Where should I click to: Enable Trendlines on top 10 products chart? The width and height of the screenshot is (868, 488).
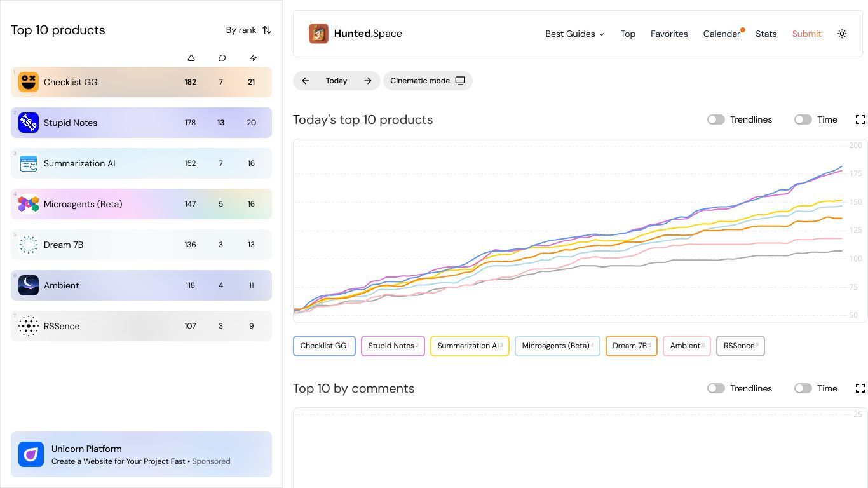716,119
